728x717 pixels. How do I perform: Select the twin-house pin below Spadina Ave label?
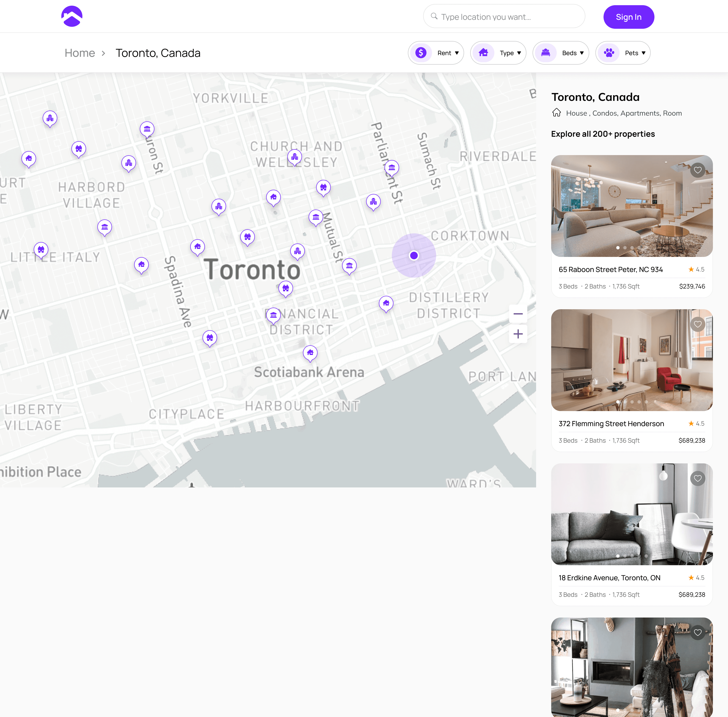point(210,339)
